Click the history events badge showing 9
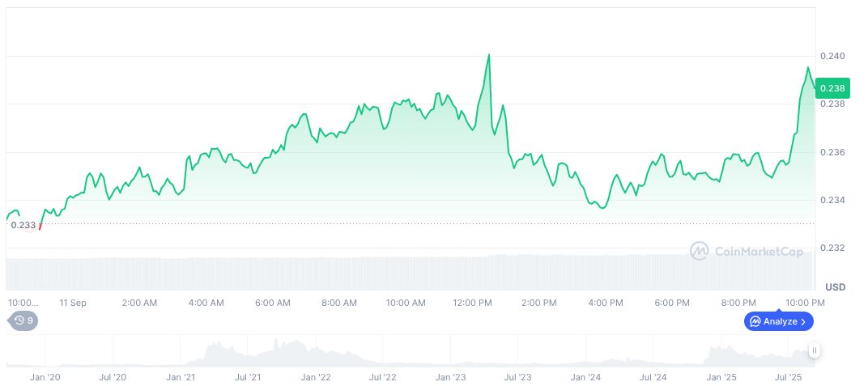 point(23,320)
